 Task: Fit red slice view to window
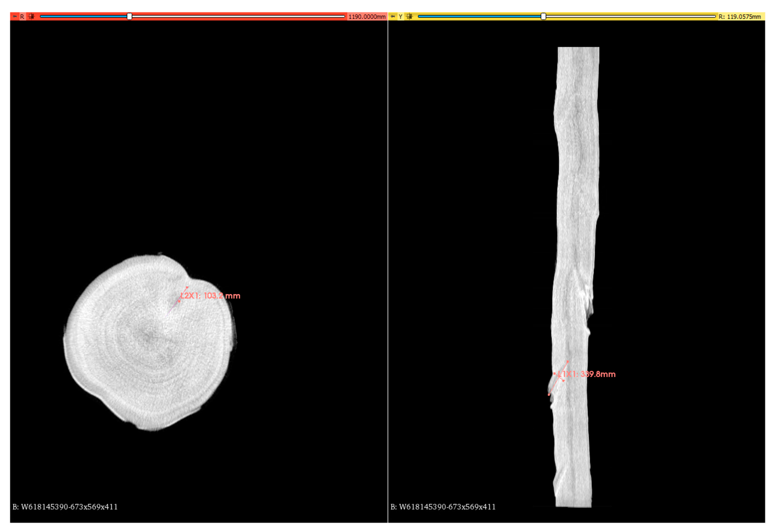point(31,16)
